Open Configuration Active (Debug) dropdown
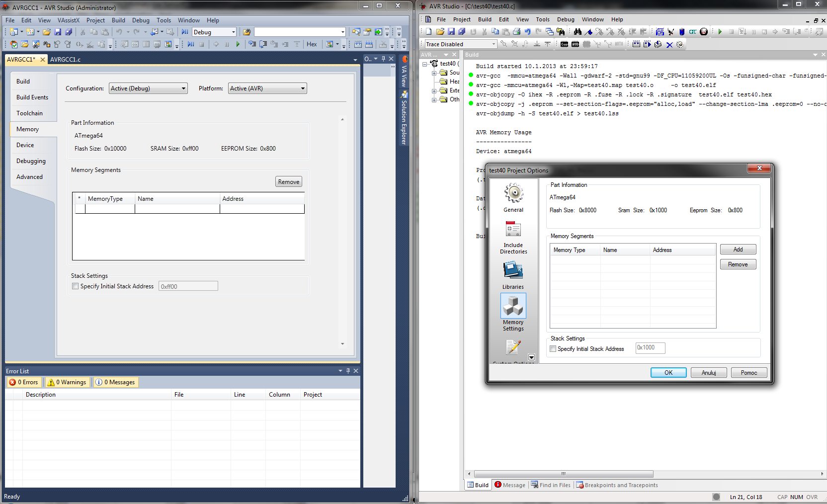The width and height of the screenshot is (827, 504). [x=148, y=88]
